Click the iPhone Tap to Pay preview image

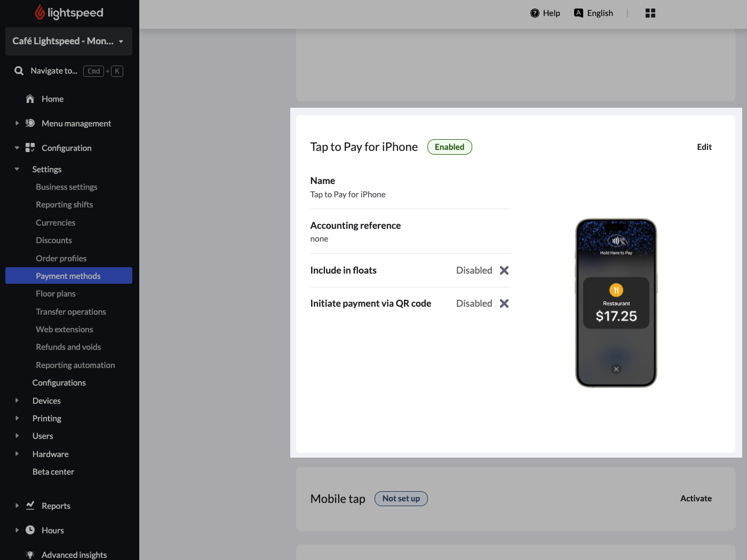pos(616,302)
